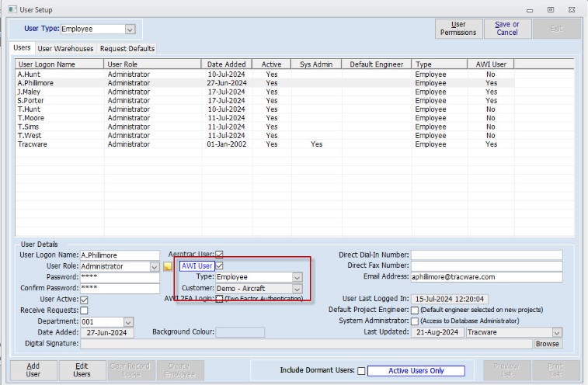
Task: Click the Active Users Only indicator
Action: tap(416, 371)
